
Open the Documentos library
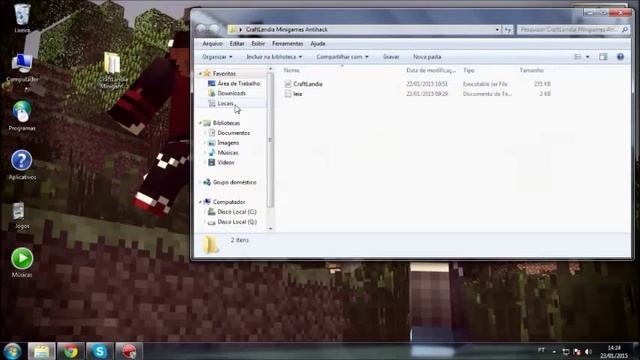point(233,133)
